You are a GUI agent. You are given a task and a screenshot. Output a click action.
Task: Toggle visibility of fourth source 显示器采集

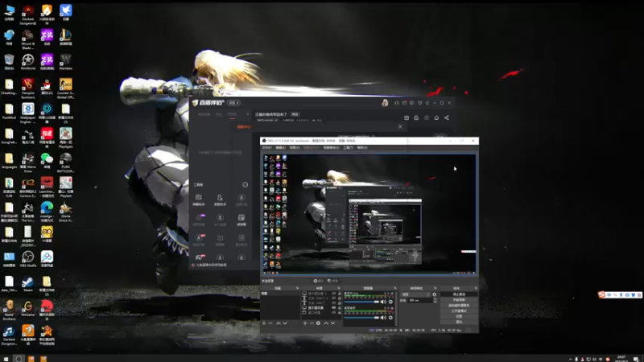[333, 308]
